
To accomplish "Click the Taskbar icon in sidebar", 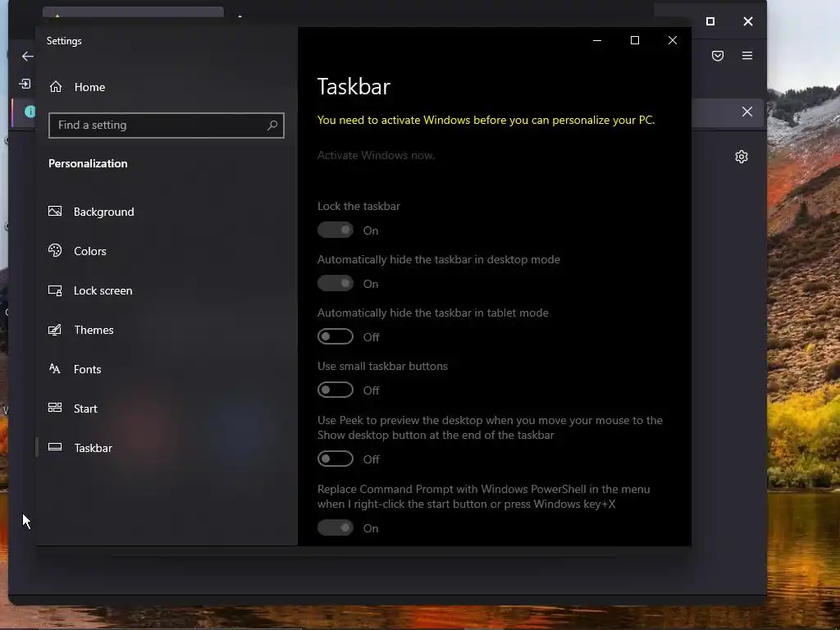I will click(55, 447).
